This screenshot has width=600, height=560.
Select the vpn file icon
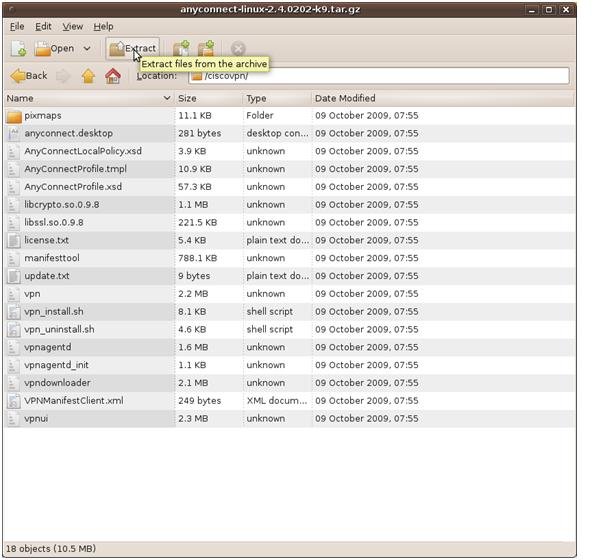(x=14, y=294)
